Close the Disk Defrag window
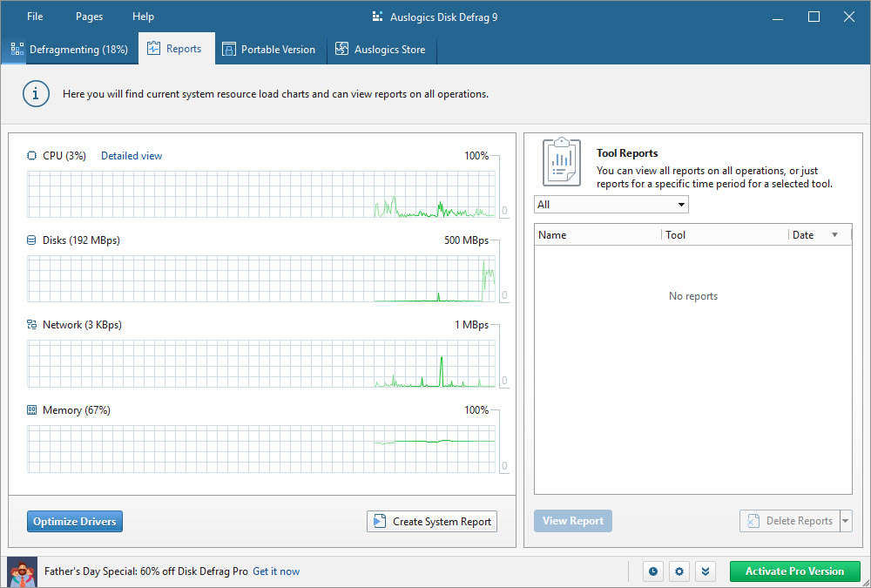Viewport: 871px width, 588px height. coord(848,17)
